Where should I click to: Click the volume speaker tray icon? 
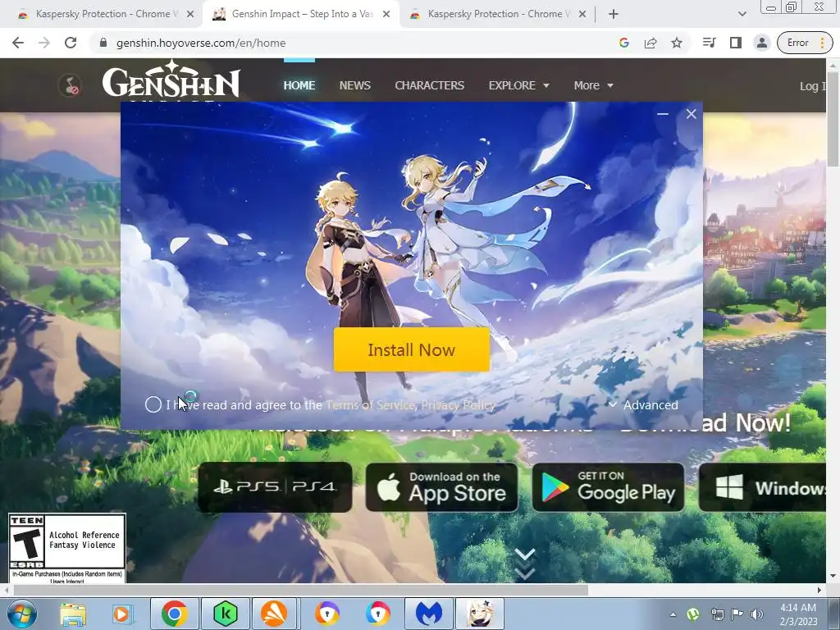(756, 614)
